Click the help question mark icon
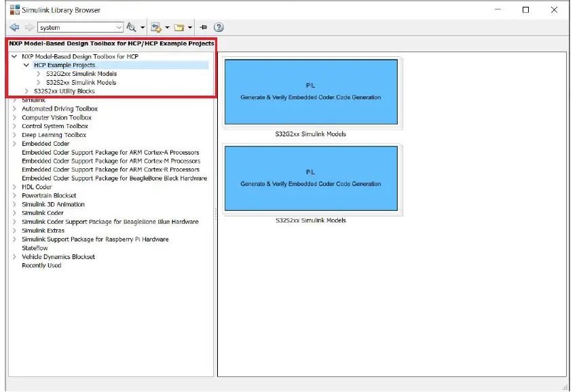 (x=217, y=27)
